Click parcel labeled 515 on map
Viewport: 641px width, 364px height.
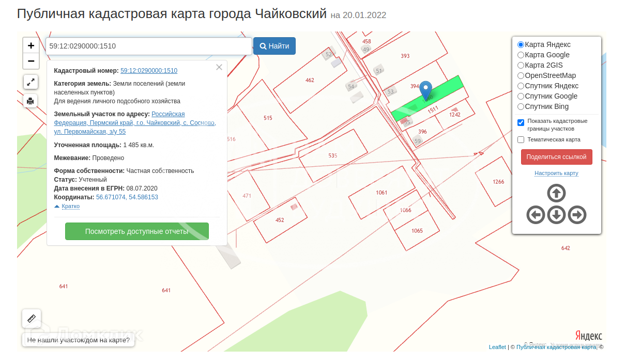click(268, 118)
